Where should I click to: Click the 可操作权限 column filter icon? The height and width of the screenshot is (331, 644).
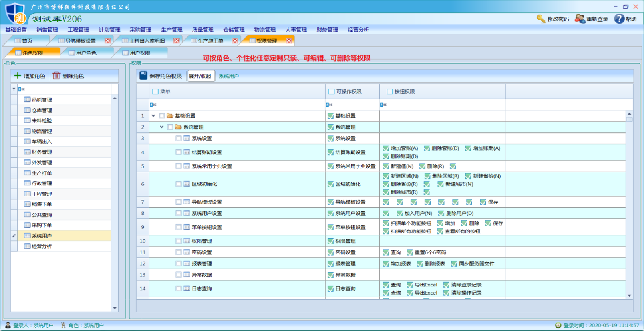(329, 105)
